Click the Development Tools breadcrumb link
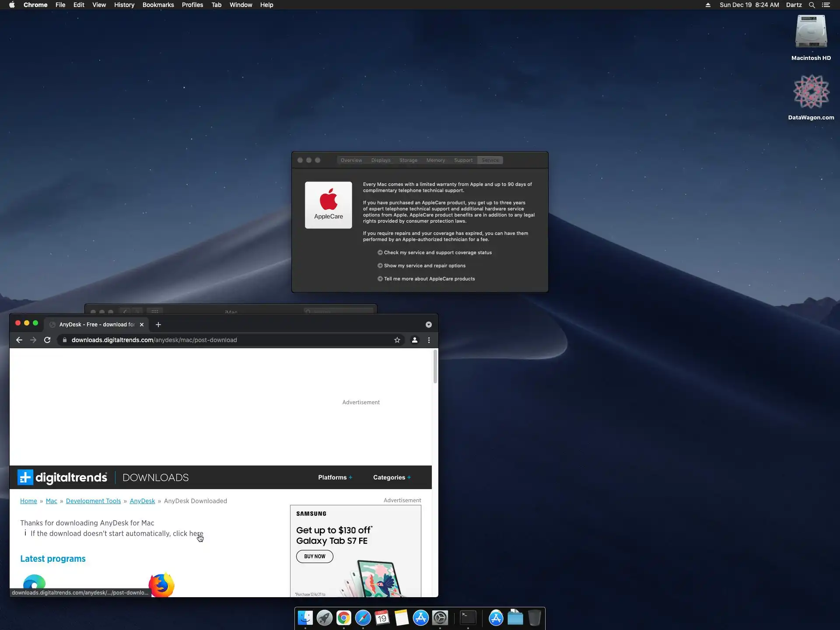Viewport: 840px width, 630px height. (x=93, y=501)
